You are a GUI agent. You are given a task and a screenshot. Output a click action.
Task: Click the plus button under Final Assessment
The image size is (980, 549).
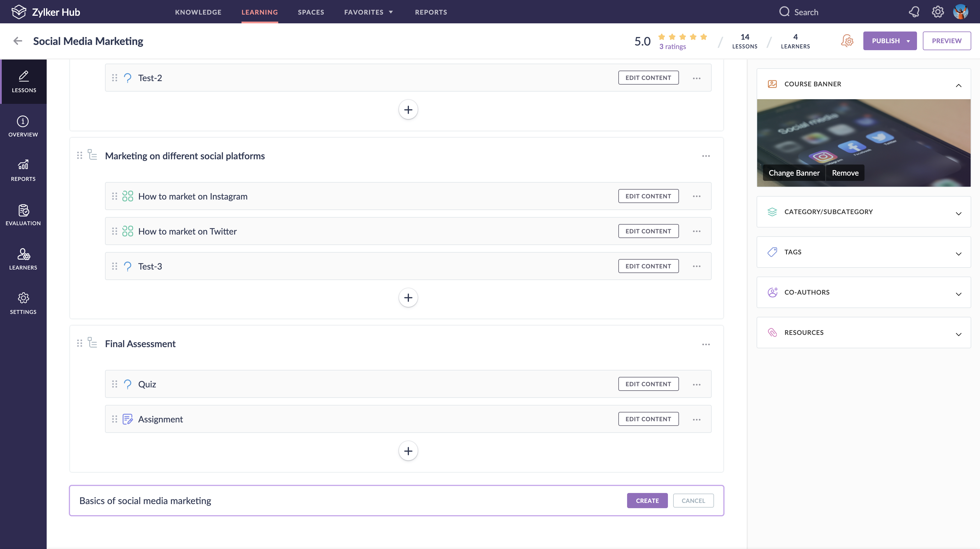[408, 451]
